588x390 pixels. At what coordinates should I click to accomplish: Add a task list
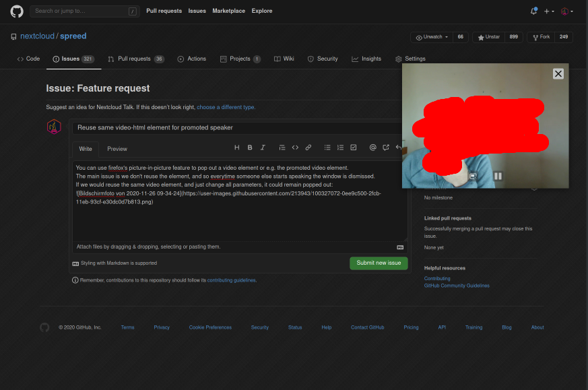[x=353, y=148]
